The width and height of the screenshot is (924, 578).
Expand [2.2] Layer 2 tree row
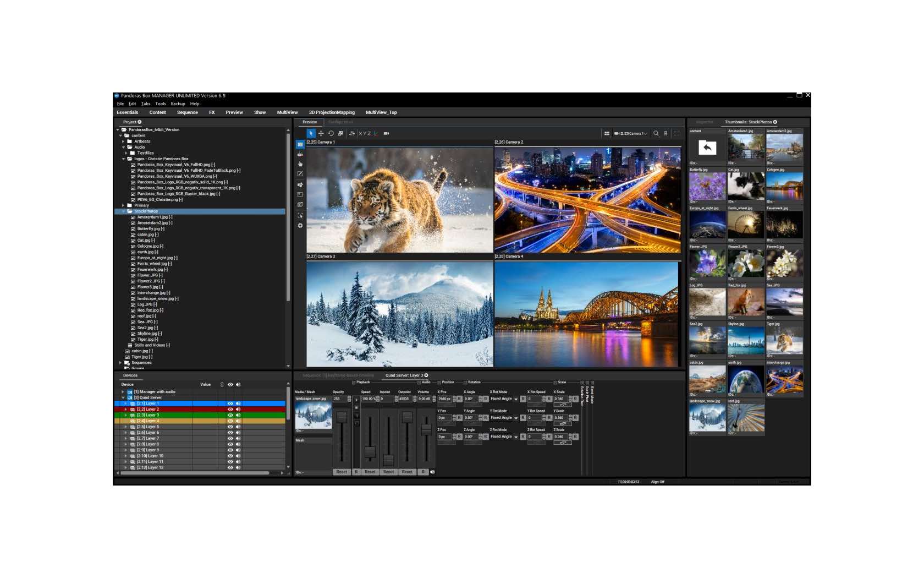point(126,410)
